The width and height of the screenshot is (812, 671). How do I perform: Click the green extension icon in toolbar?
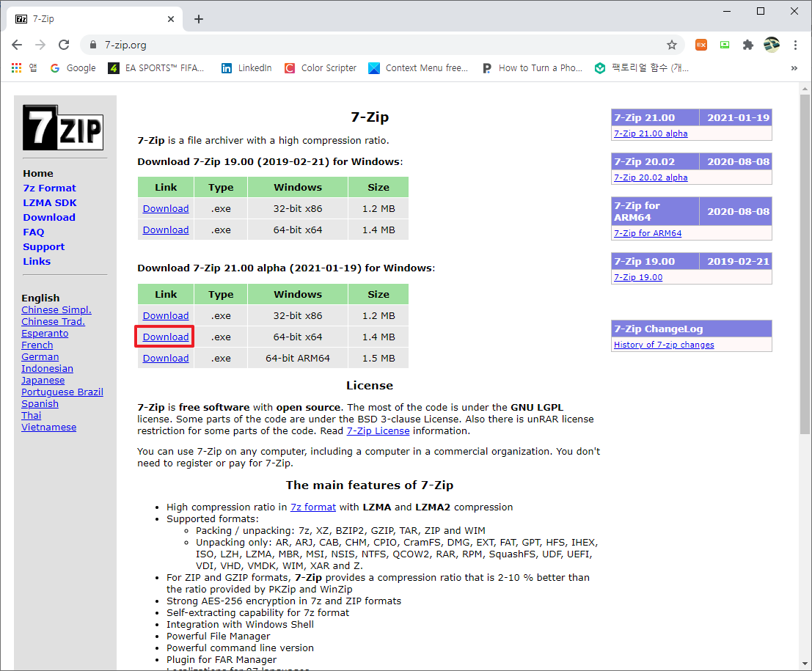725,45
